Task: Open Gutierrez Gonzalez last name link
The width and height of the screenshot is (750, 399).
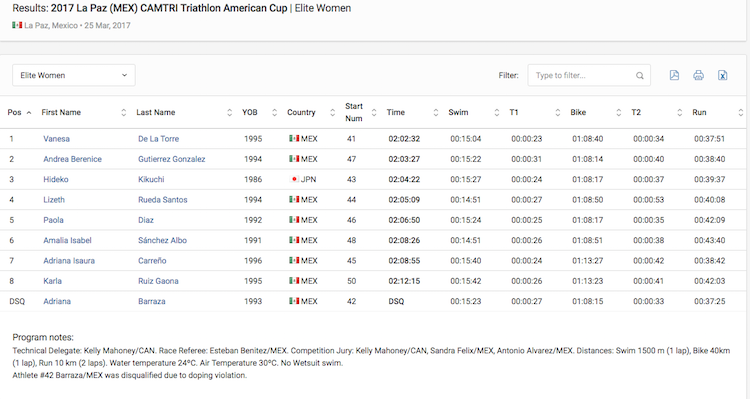Action: [172, 159]
